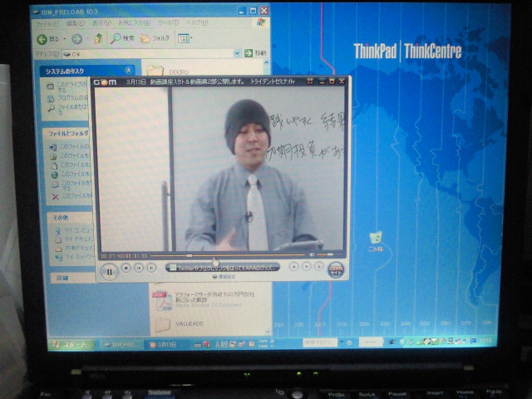Open the View (表示) menu
532x399 pixels.
point(101,23)
